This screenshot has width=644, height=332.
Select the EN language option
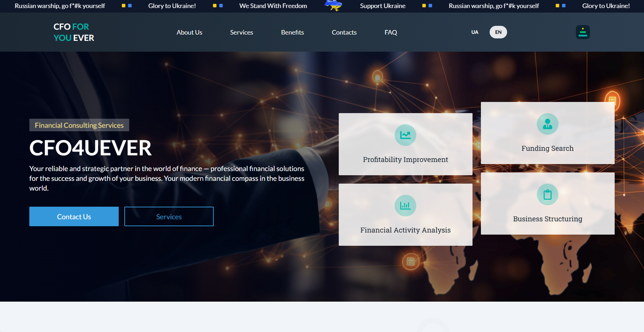(498, 32)
